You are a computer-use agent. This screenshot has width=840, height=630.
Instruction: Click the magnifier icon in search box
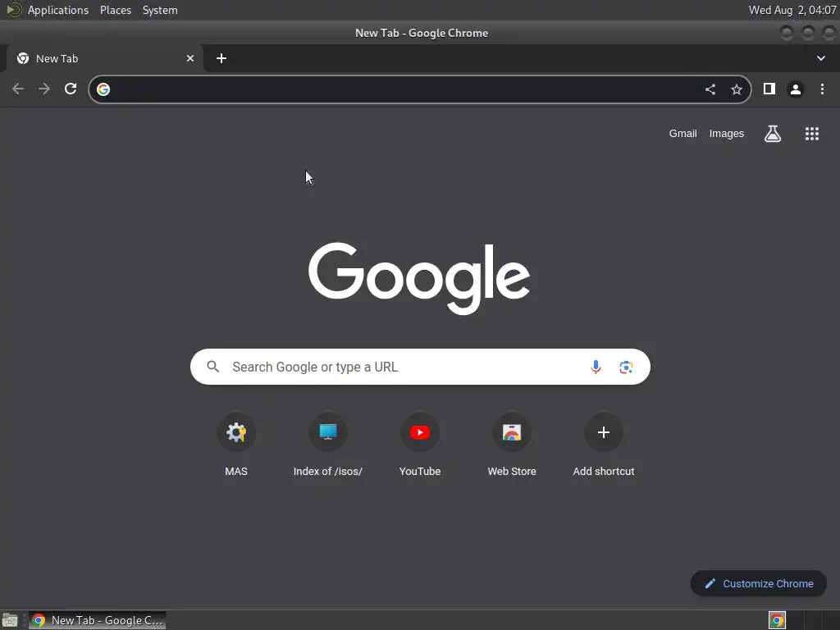point(213,367)
